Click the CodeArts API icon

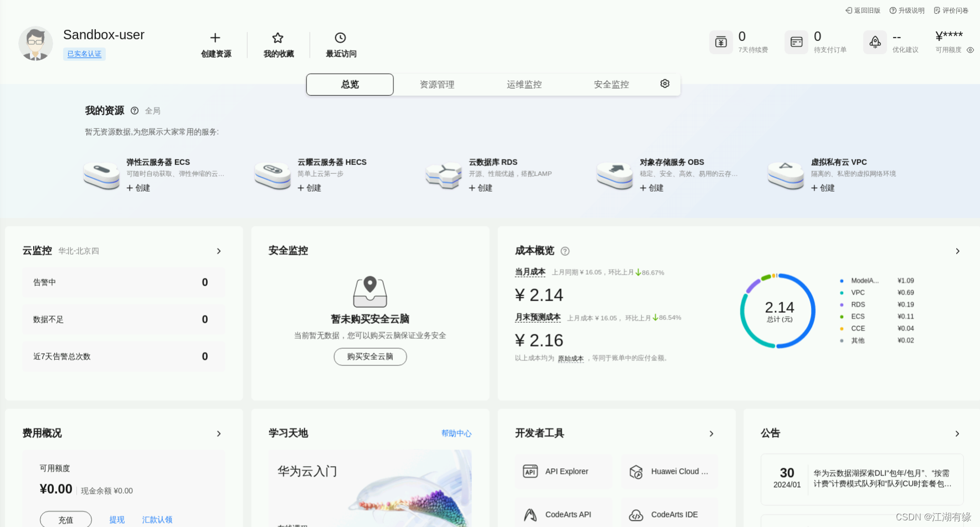[530, 515]
